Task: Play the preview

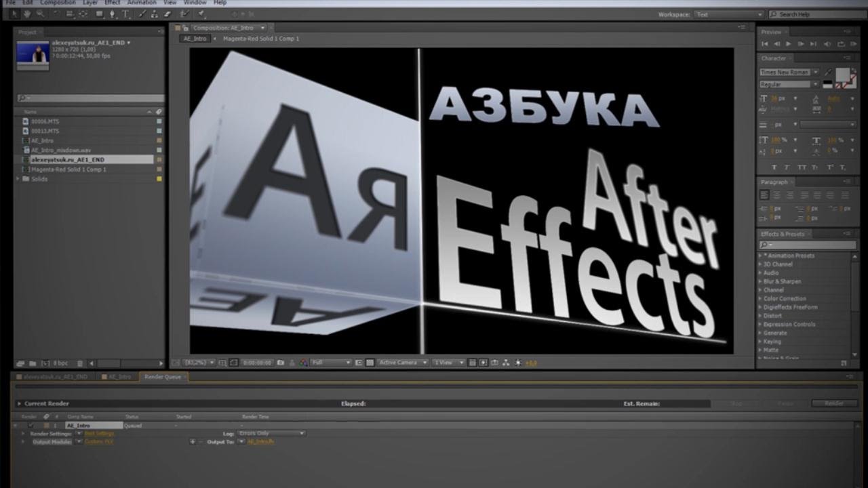Action: coord(788,44)
